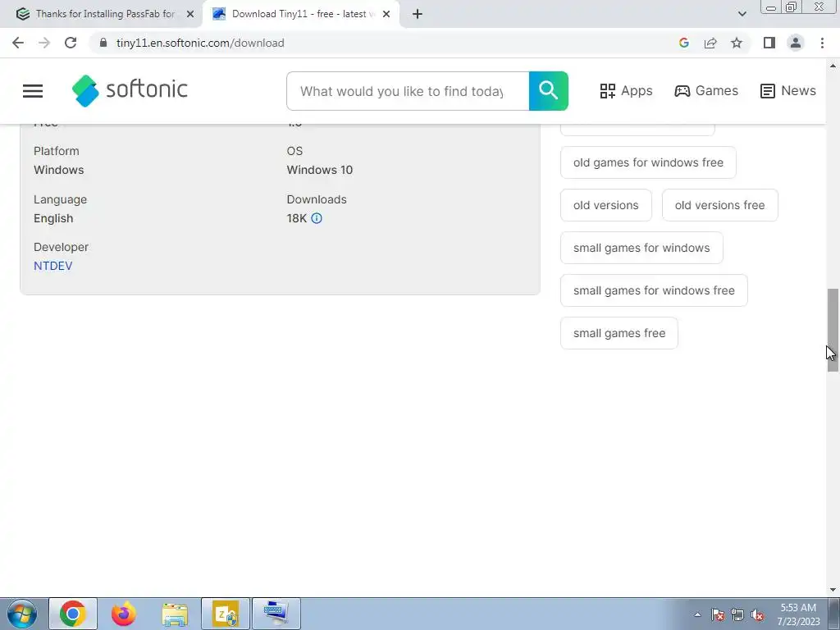This screenshot has width=840, height=630.
Task: Focus the Softonic search field
Action: tap(408, 91)
